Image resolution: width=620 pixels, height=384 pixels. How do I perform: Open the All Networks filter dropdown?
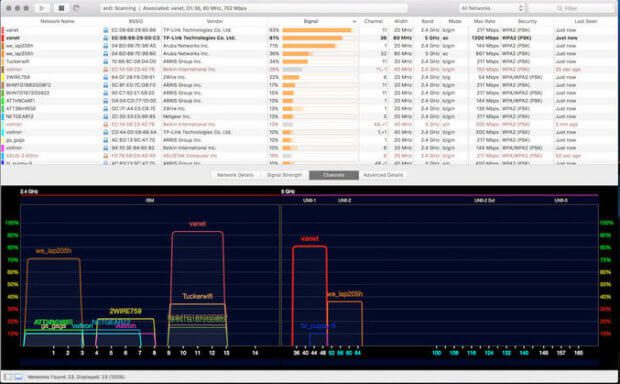click(491, 8)
